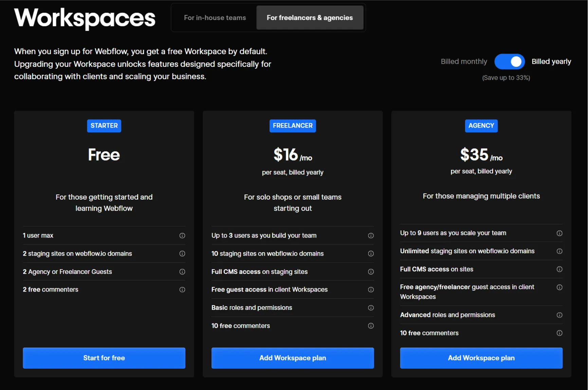
Task: Click "Add Workspace plan" under Agency
Action: (481, 358)
